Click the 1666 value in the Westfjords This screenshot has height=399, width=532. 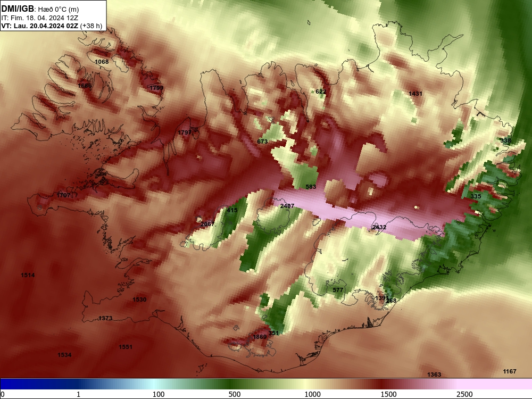(x=85, y=86)
